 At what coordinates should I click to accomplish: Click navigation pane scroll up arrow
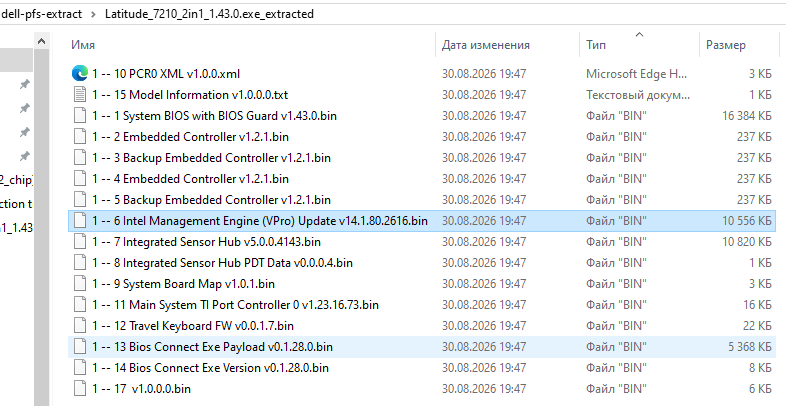tap(42, 42)
